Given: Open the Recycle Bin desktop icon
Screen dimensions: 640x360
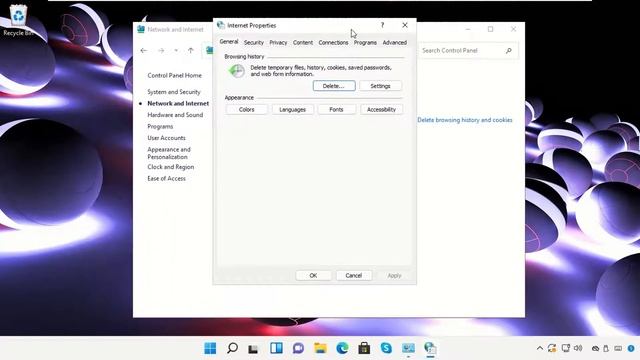Looking at the screenshot, I should pyautogui.click(x=18, y=20).
